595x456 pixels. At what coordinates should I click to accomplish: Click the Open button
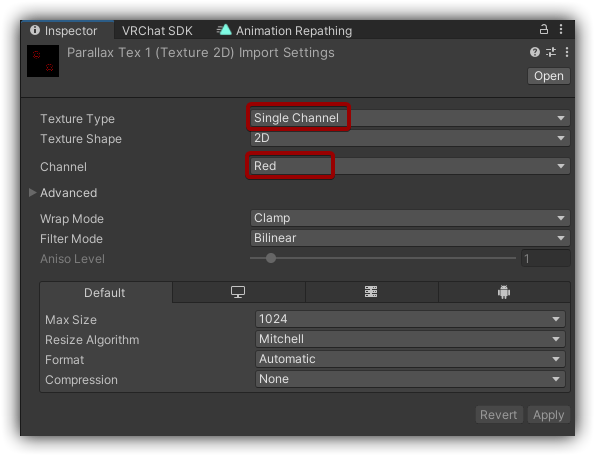tap(549, 76)
